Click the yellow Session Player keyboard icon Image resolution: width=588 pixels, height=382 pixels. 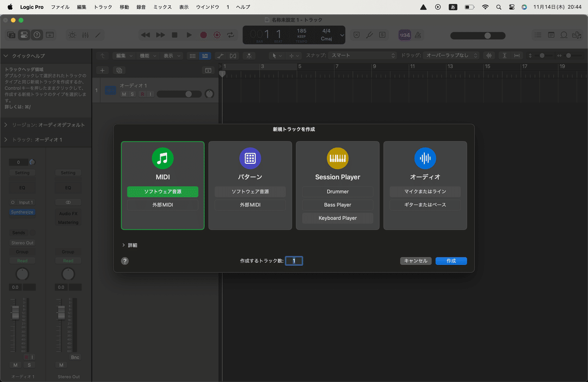[338, 158]
